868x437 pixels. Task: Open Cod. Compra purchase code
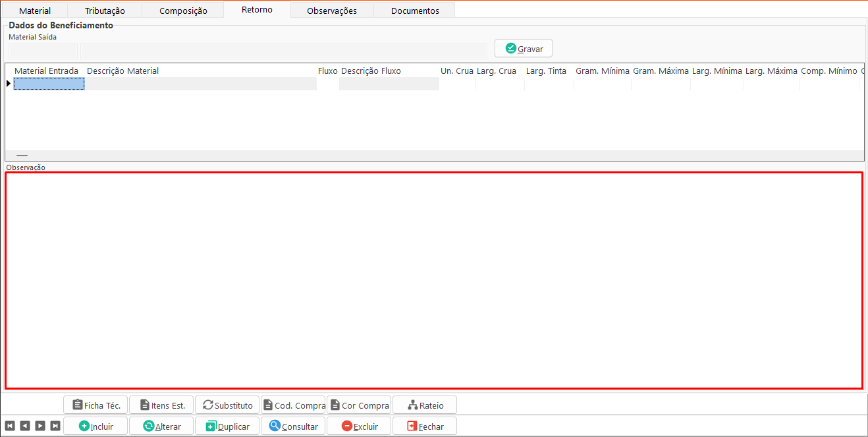tap(293, 405)
